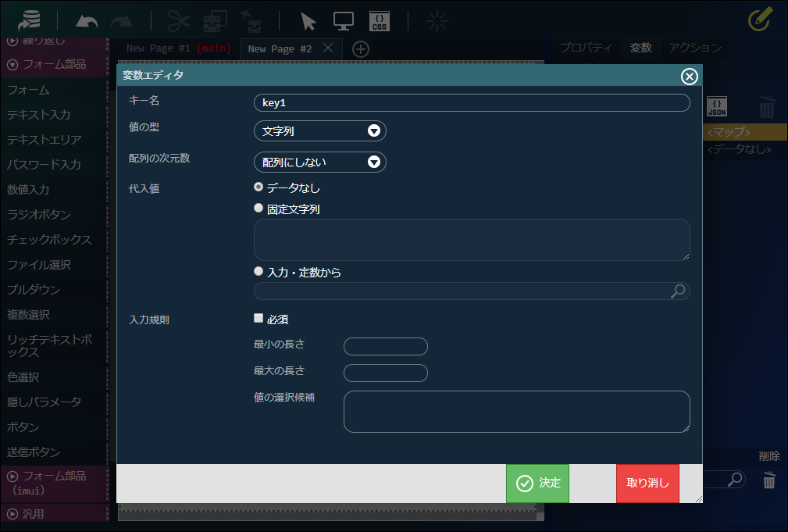Open the アクション tab
Screen dimensions: 788x532
695,48
